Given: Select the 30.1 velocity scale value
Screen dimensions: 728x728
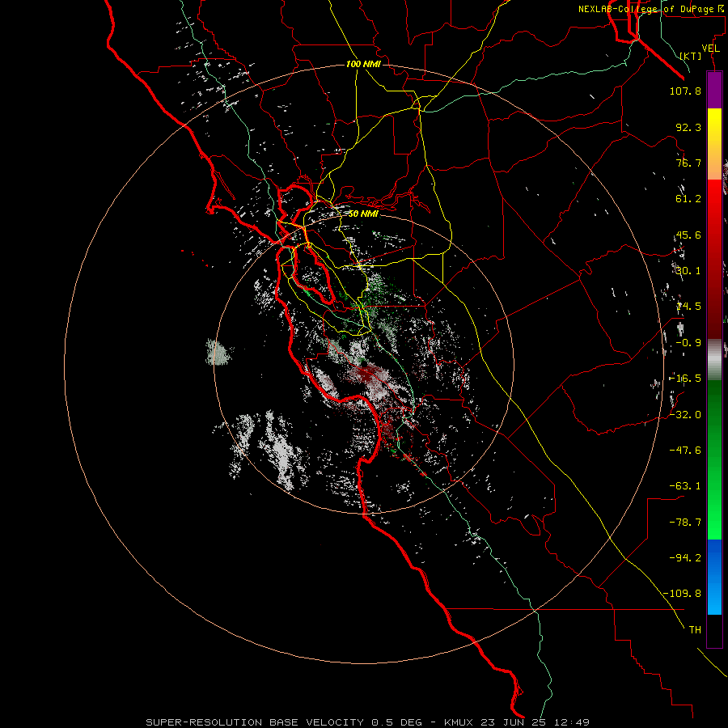Looking at the screenshot, I should point(688,271).
